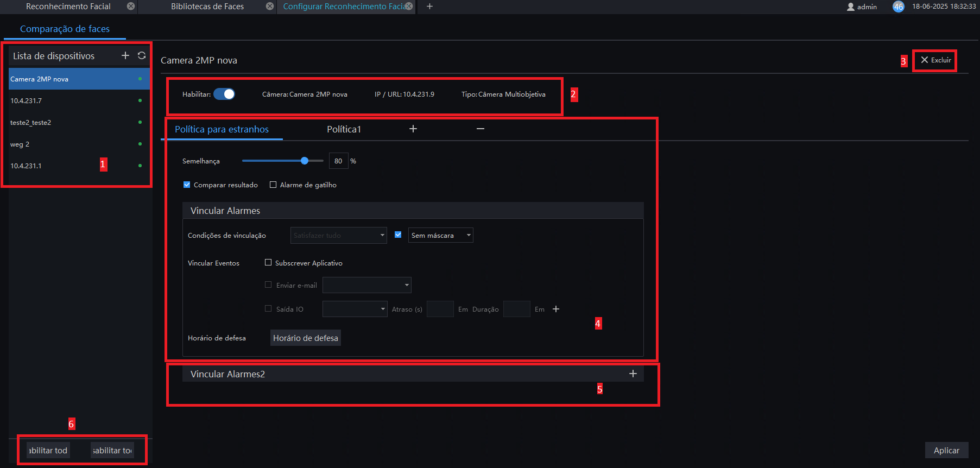
Task: Click the Semelhança slider handle
Action: click(x=305, y=161)
